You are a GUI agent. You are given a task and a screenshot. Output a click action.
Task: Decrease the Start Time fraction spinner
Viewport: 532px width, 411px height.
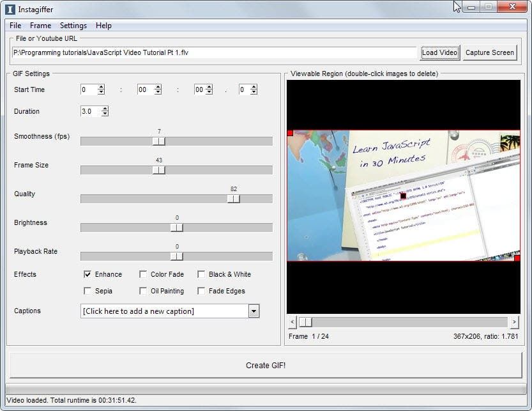tap(254, 92)
